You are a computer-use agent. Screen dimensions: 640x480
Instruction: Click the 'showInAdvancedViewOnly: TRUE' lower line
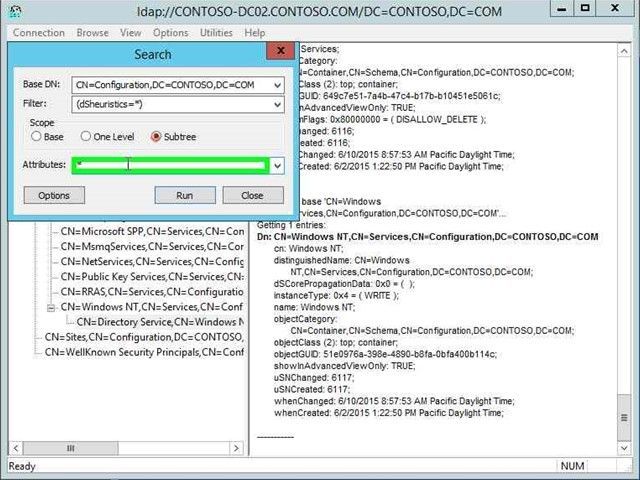344,366
